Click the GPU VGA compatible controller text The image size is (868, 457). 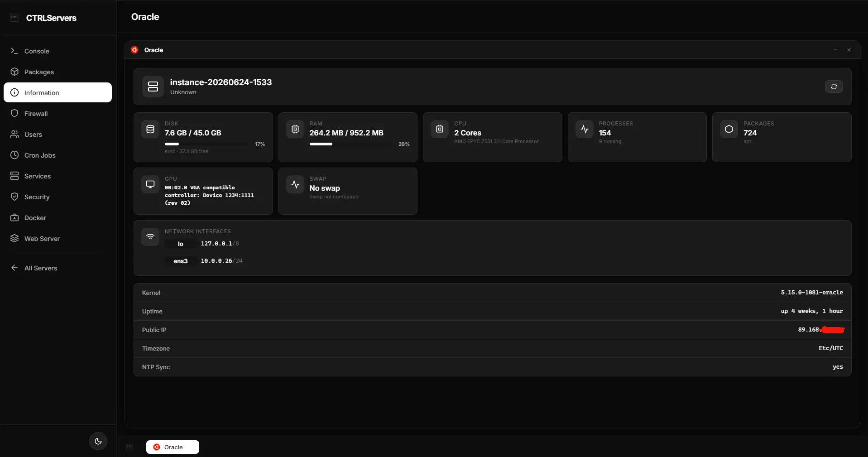(209, 195)
